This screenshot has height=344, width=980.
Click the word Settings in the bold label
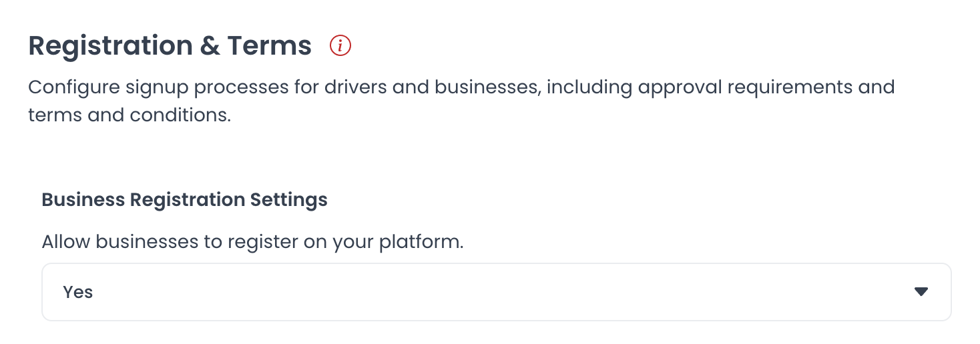[288, 200]
